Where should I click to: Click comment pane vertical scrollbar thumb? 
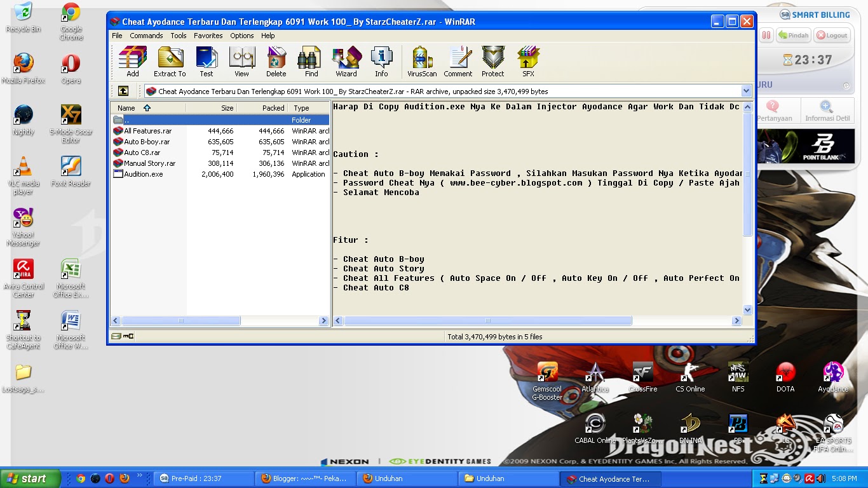[747, 174]
